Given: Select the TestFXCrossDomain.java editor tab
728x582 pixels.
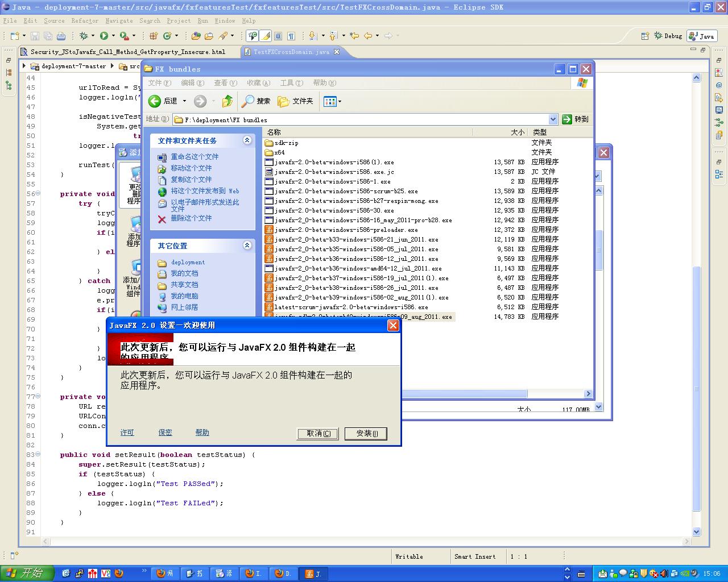Looking at the screenshot, I should (x=292, y=52).
